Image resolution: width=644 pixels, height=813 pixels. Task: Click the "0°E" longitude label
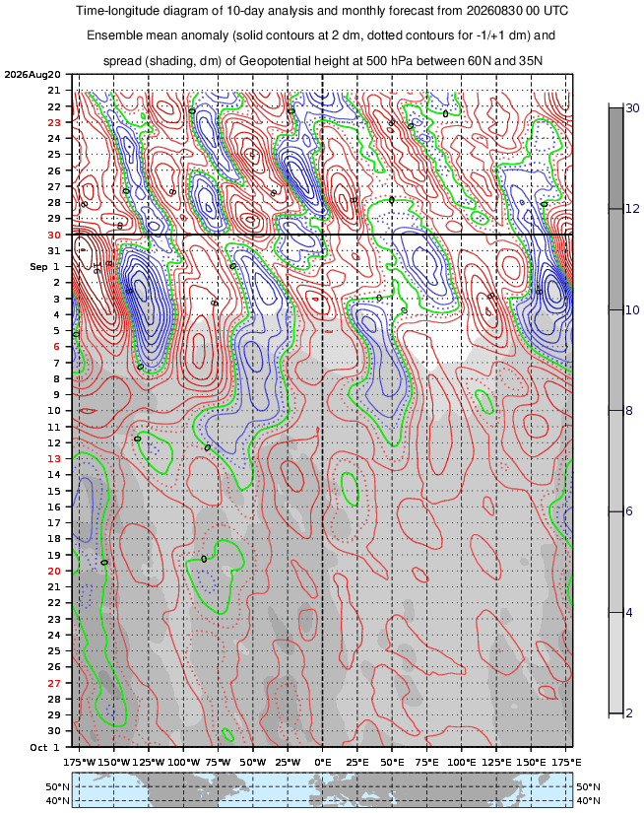[322, 762]
